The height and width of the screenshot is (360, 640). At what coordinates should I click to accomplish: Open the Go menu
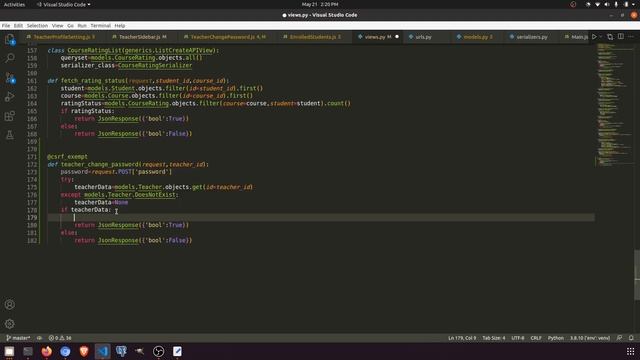[70, 25]
